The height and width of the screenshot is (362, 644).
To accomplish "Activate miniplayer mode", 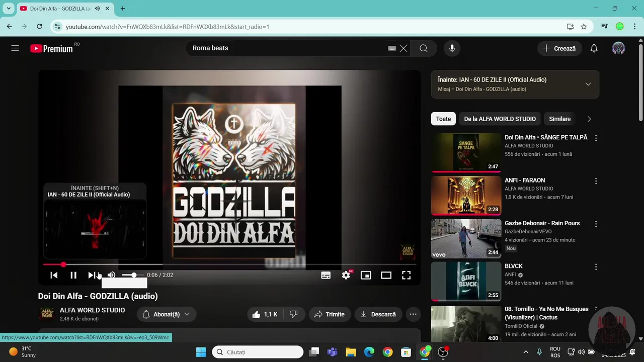I will 366,275.
